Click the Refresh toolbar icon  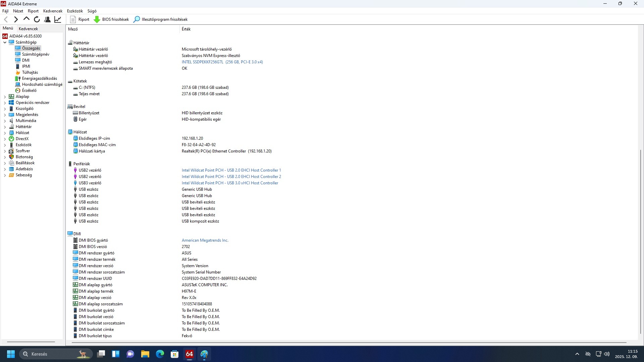click(x=37, y=19)
